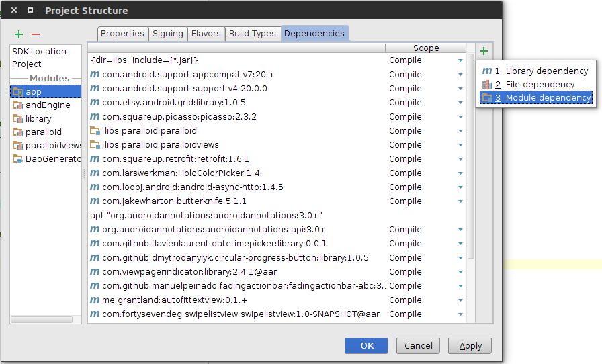This screenshot has width=602, height=364.
Task: Click the library module icon
Action: 17,119
